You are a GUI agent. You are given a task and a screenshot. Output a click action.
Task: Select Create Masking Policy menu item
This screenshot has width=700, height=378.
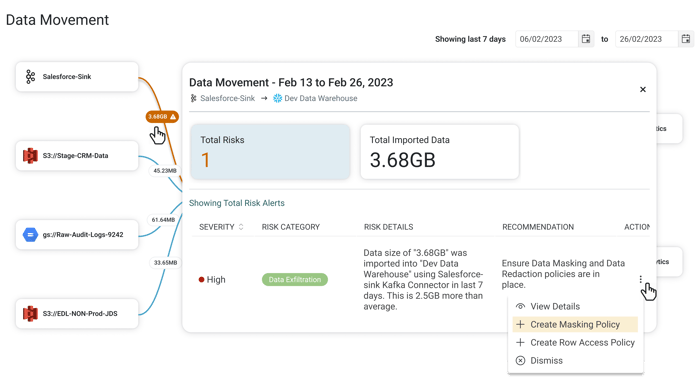[x=575, y=324]
